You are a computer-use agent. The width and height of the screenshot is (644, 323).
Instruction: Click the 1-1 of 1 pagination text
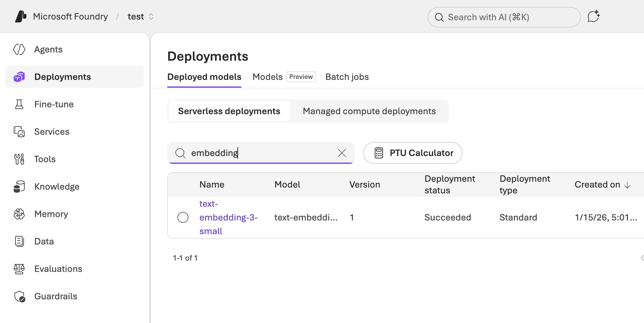click(185, 258)
